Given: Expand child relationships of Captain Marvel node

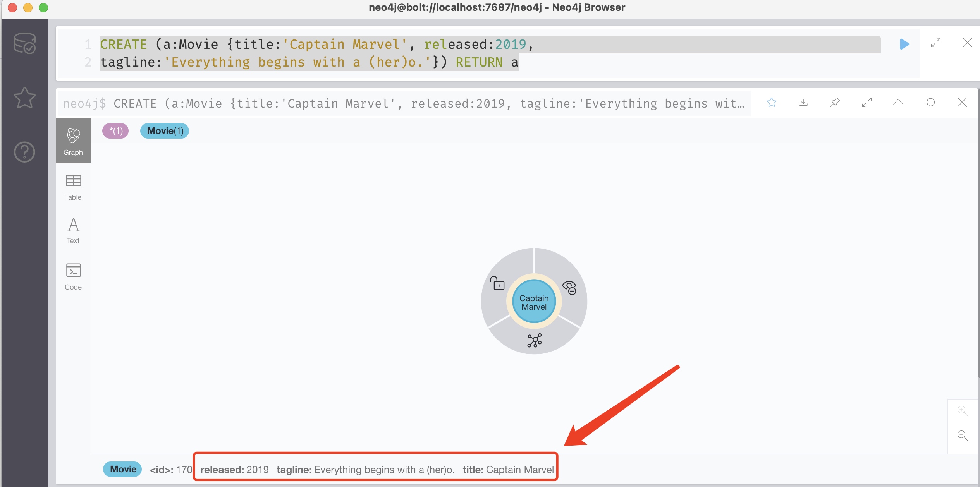Looking at the screenshot, I should tap(534, 340).
